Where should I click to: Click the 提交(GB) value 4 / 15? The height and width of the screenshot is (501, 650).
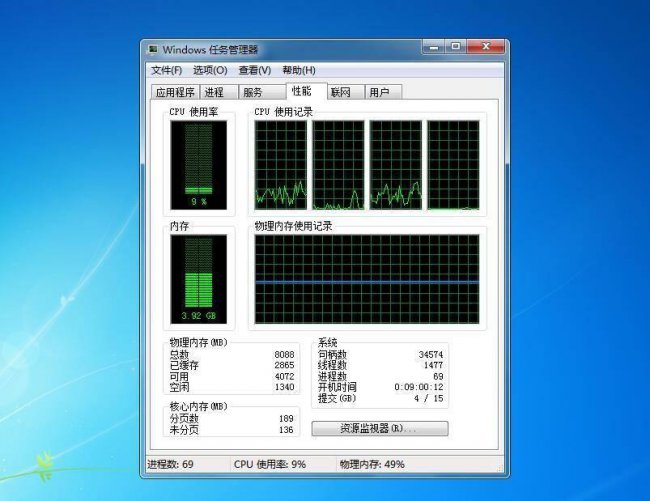[429, 398]
